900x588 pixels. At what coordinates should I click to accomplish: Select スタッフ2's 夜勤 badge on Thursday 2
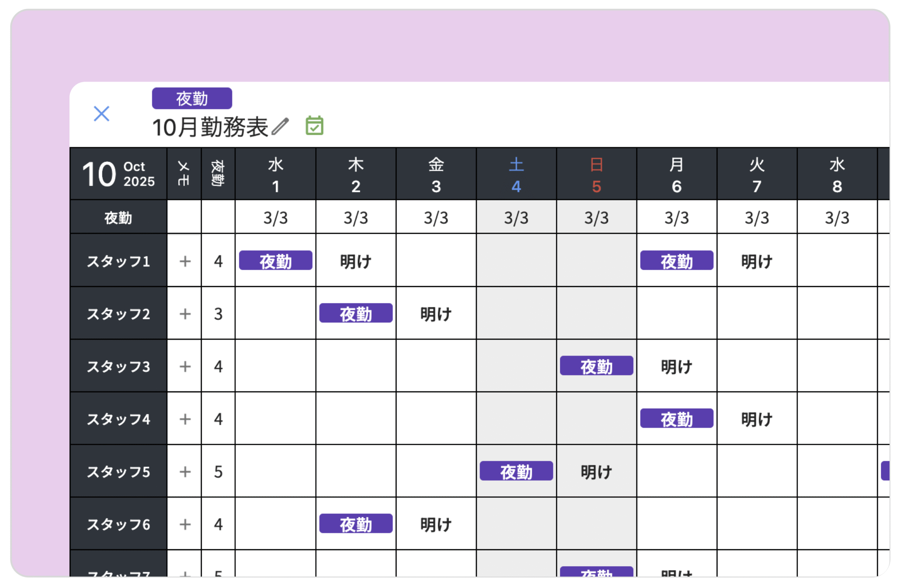tap(355, 313)
